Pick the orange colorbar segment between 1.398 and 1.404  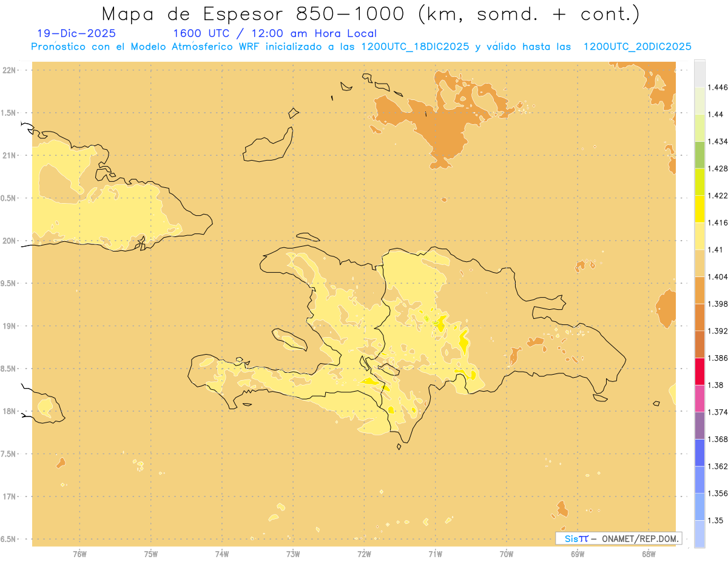[x=699, y=290]
